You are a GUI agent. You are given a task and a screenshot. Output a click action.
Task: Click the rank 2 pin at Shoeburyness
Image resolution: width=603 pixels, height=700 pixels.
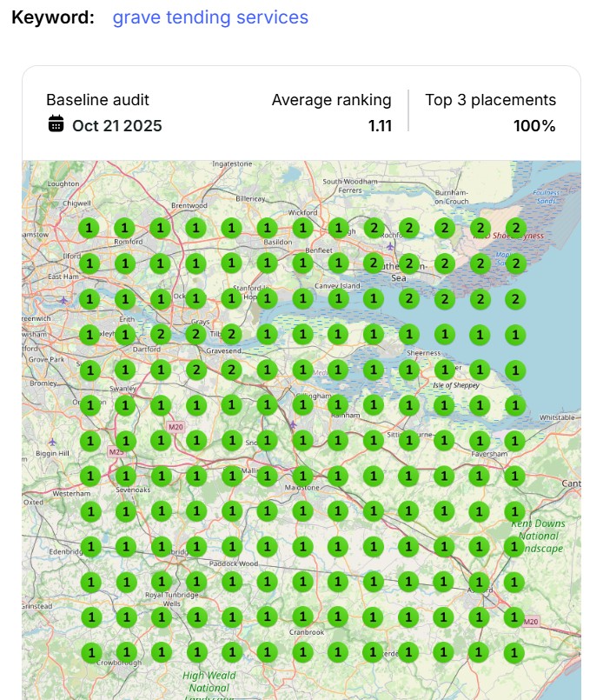(x=515, y=228)
